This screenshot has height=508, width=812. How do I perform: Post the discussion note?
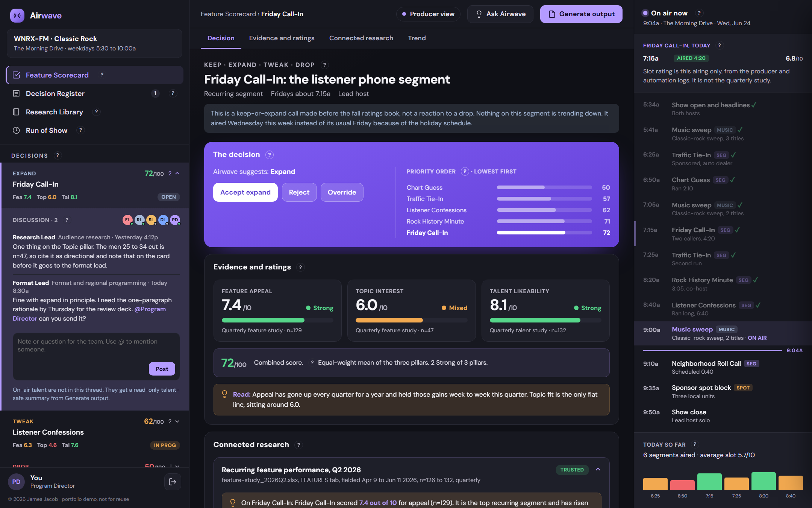click(162, 369)
